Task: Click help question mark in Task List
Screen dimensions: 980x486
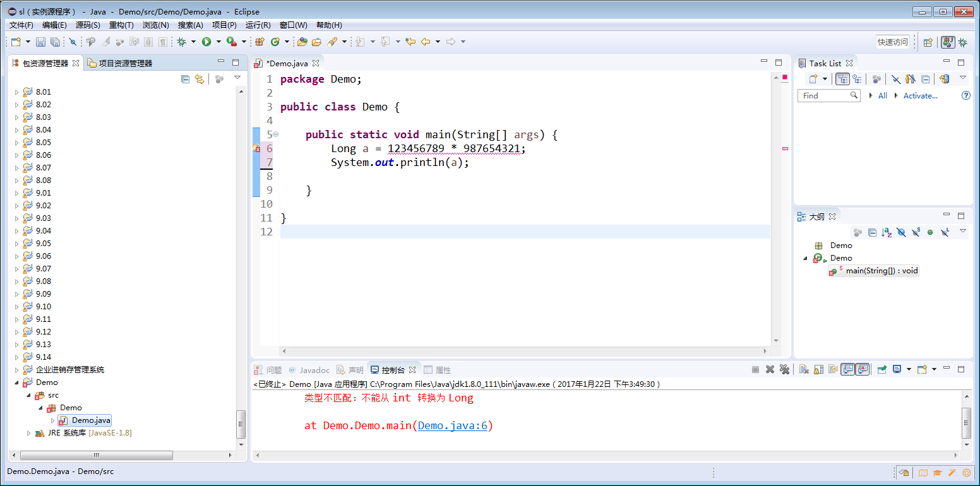Action: point(965,95)
